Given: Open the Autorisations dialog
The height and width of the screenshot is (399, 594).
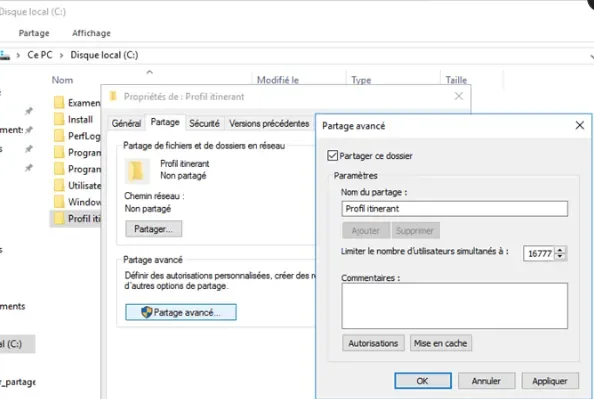Looking at the screenshot, I should pos(373,343).
